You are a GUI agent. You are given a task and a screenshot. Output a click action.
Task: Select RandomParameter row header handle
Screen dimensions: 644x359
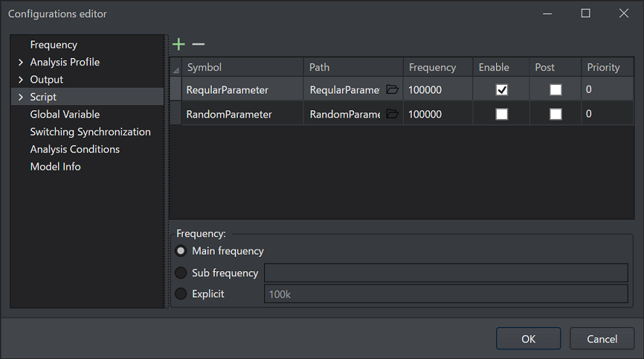click(176, 114)
